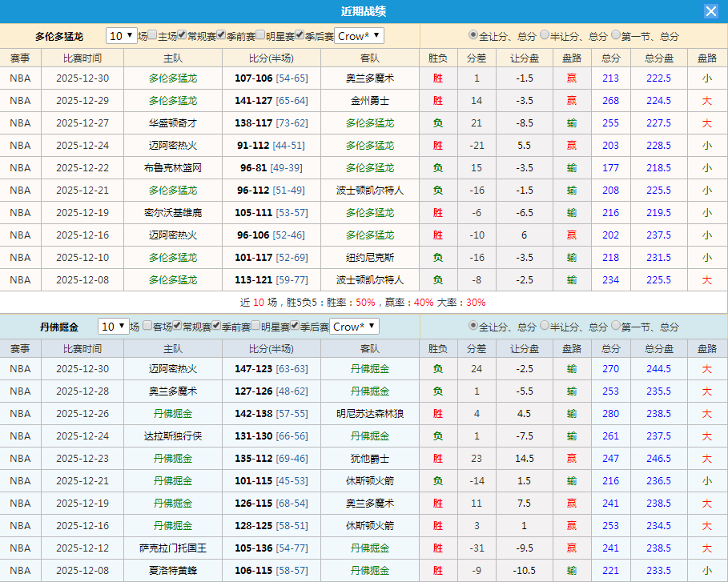
Task: Click the 波士顿凯尔特人 team link
Action: pos(368,190)
